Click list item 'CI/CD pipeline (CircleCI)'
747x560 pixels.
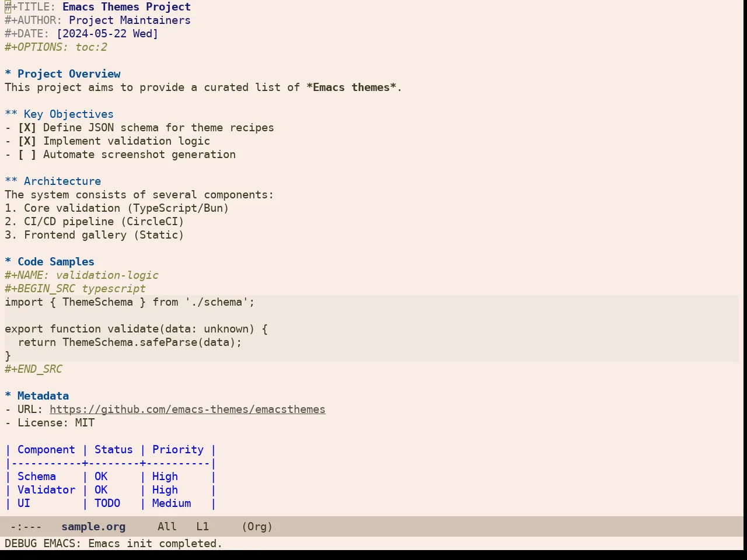(104, 222)
